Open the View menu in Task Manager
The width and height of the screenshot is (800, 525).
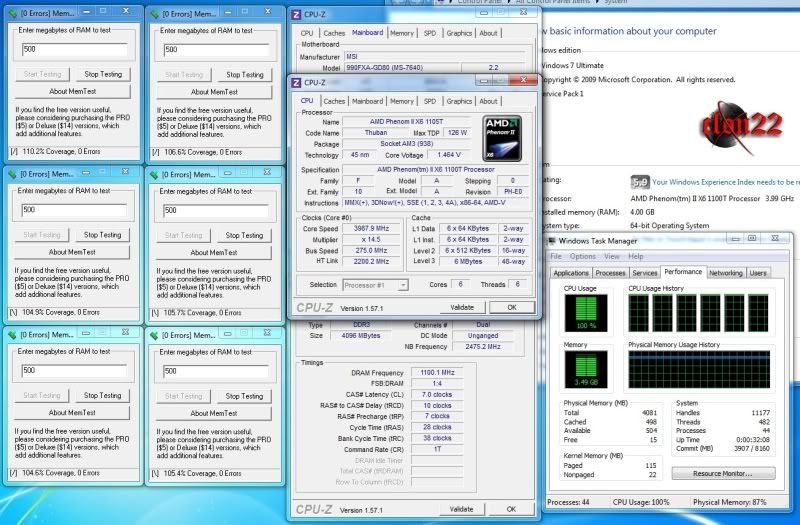coord(613,257)
